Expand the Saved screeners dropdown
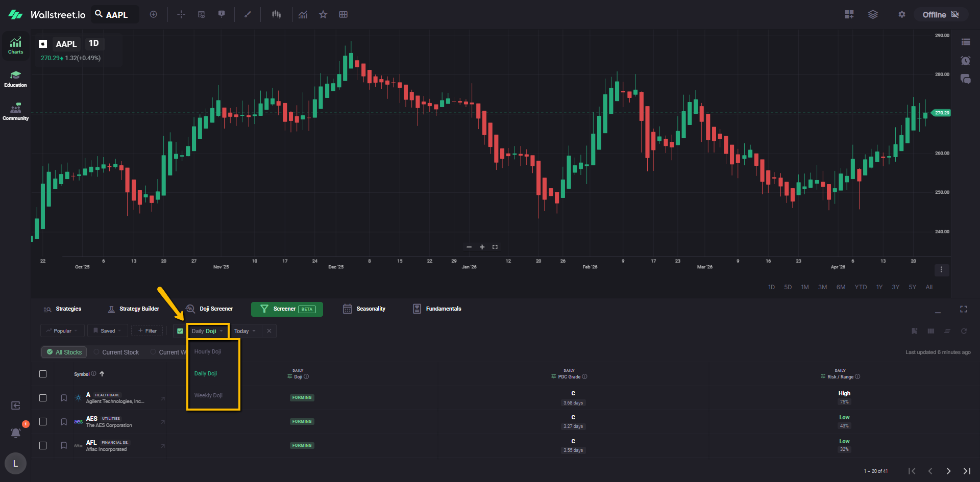 tap(107, 331)
